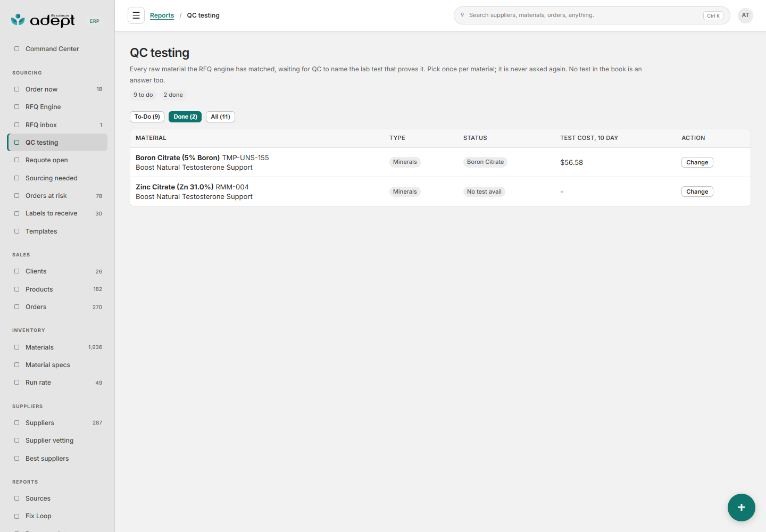Screen dimensions: 766x532
Task: Click the green plus floating action button
Action: 742,508
